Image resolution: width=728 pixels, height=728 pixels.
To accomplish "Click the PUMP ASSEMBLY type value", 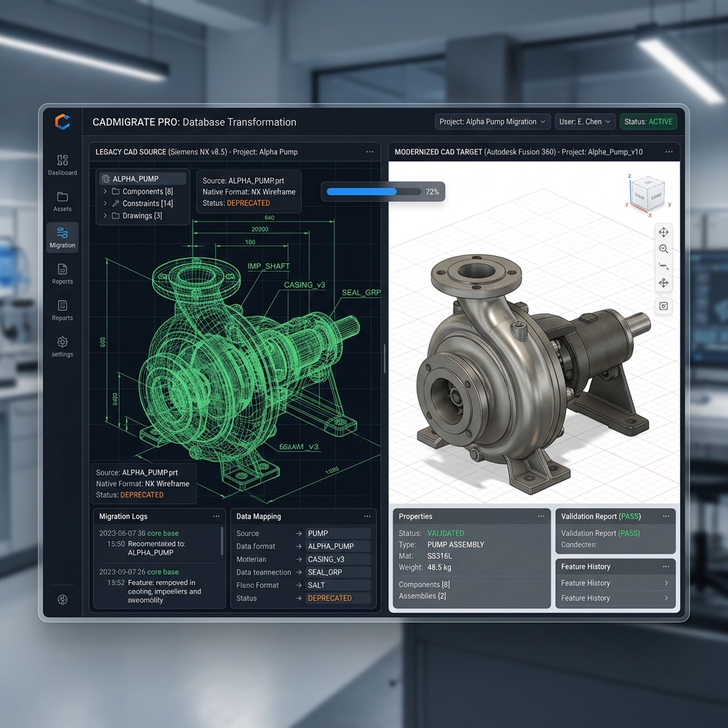I will (456, 545).
